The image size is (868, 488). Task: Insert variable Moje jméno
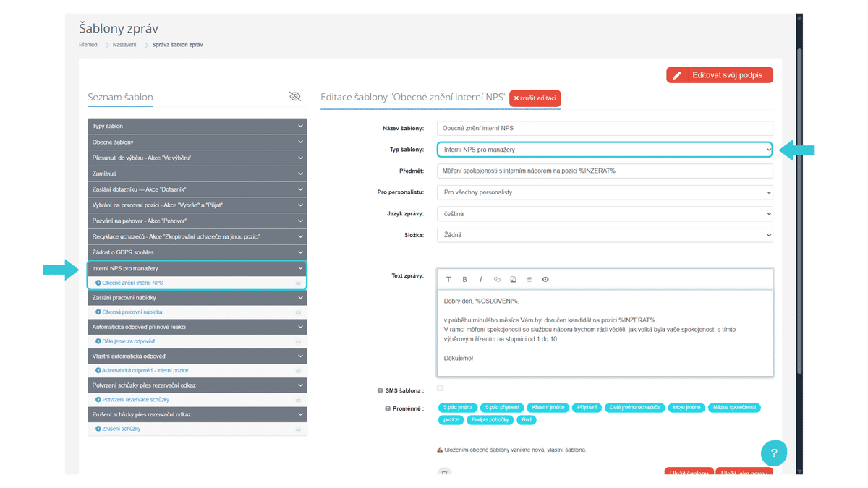pyautogui.click(x=686, y=408)
